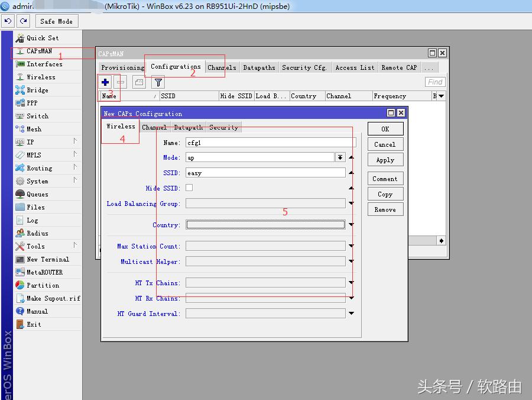Open the Manual help item
Screen dimensions: 532x400
click(x=48, y=311)
